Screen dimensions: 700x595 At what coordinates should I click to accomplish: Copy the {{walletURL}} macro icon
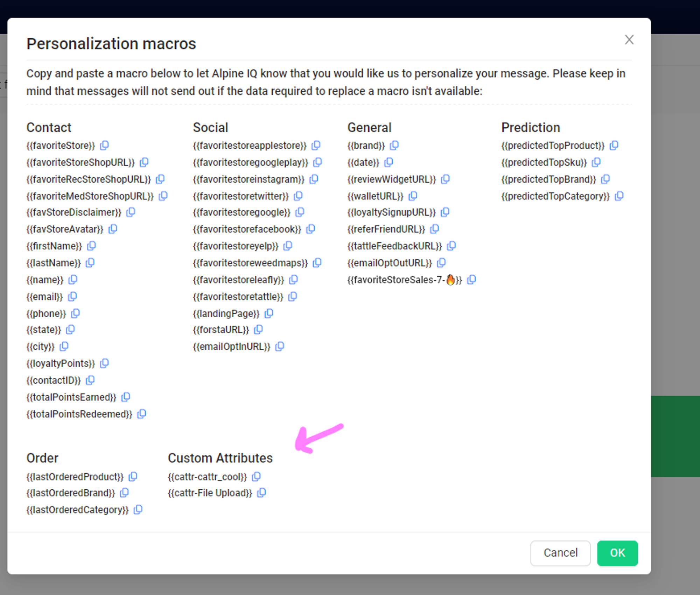click(413, 196)
